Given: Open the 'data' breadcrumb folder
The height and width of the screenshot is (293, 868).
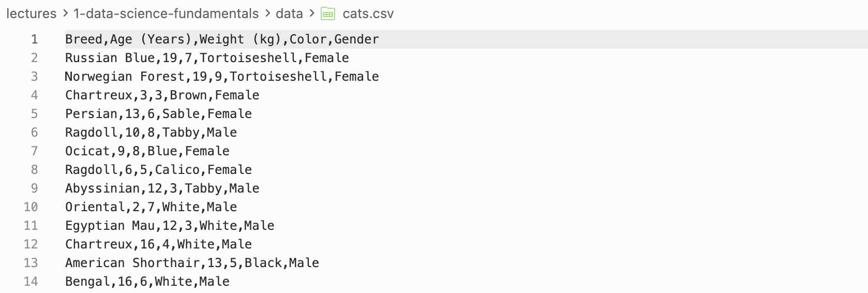Looking at the screenshot, I should click(289, 13).
